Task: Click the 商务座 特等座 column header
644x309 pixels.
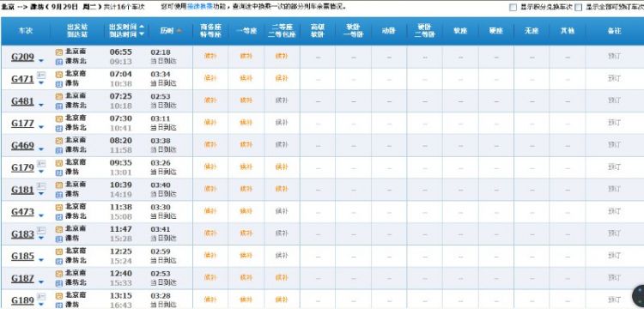Action: (210, 31)
